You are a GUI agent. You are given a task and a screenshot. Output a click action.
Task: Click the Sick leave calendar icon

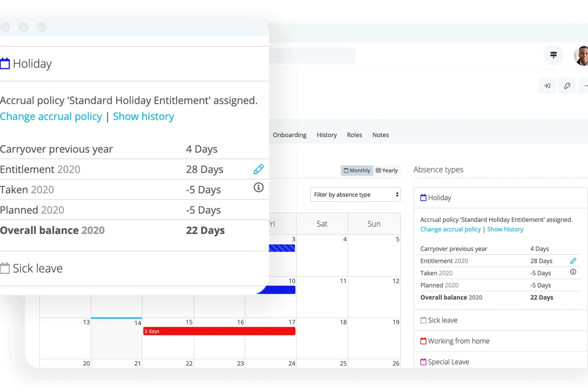[5, 268]
